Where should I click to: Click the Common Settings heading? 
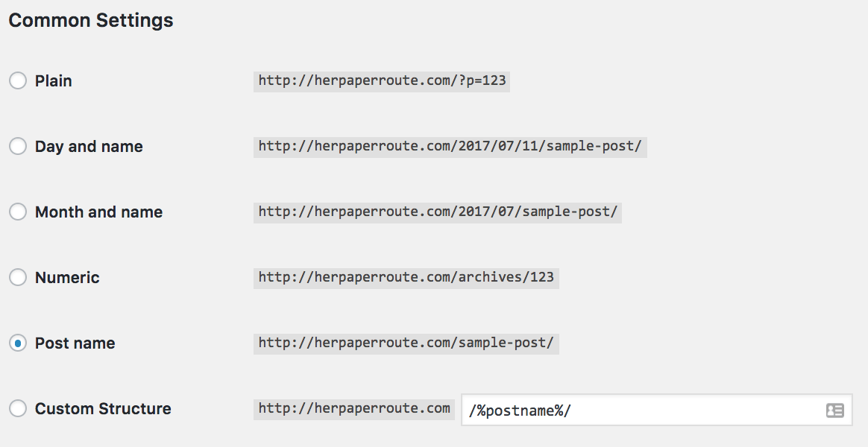click(x=91, y=20)
